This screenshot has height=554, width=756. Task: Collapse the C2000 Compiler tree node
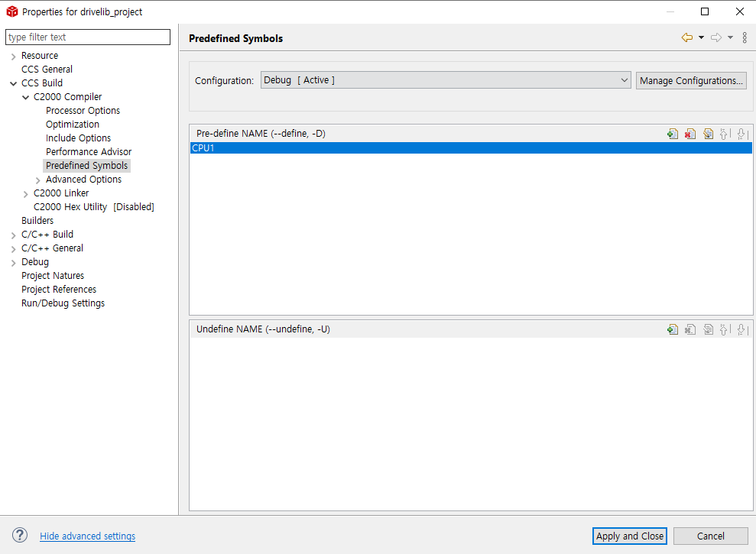pos(26,96)
